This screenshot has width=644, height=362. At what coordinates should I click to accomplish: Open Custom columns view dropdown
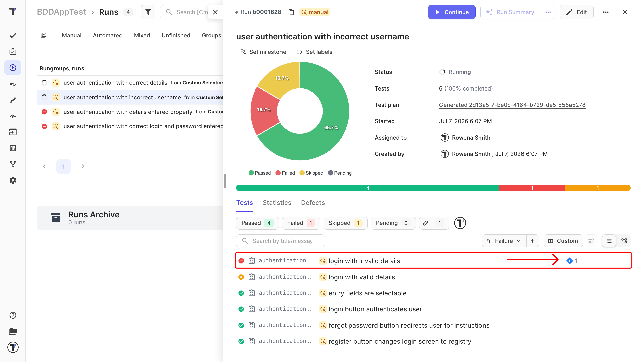563,241
